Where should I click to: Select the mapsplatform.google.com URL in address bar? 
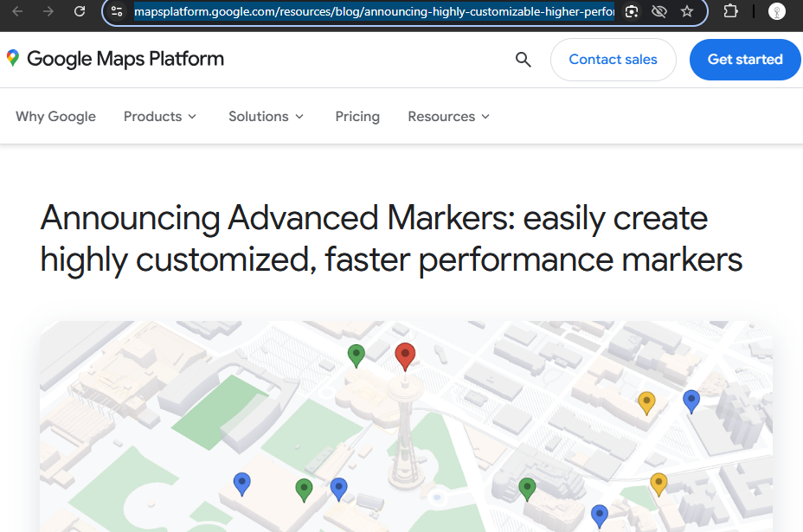point(374,11)
